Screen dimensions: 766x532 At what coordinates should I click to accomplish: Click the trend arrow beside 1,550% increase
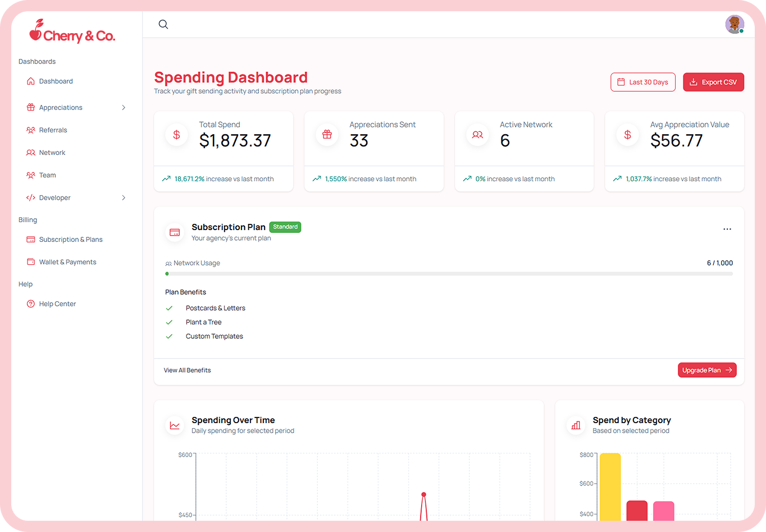(317, 179)
